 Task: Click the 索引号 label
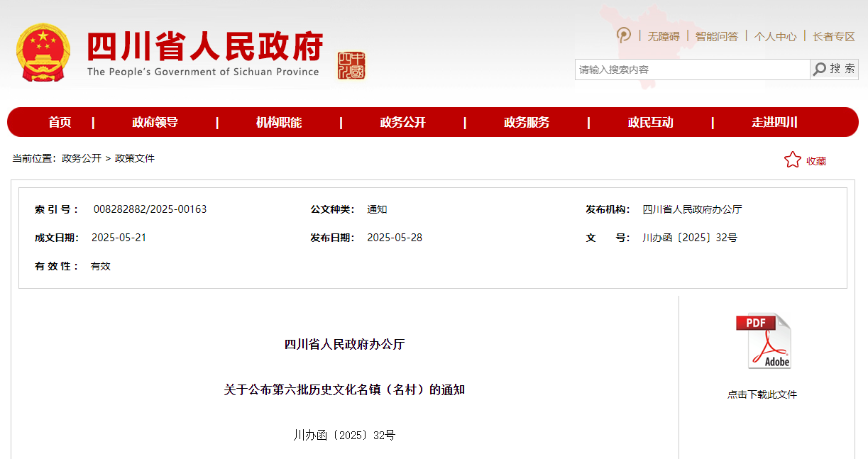point(57,209)
